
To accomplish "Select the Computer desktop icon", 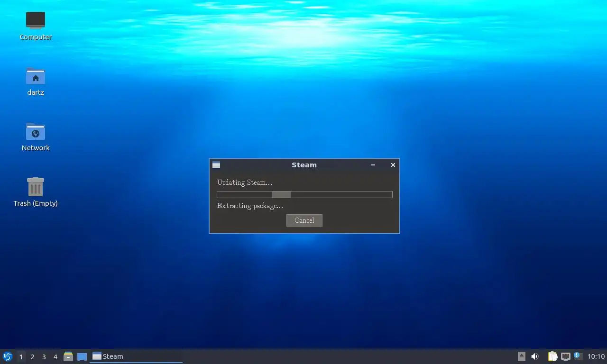I will pyautogui.click(x=36, y=26).
